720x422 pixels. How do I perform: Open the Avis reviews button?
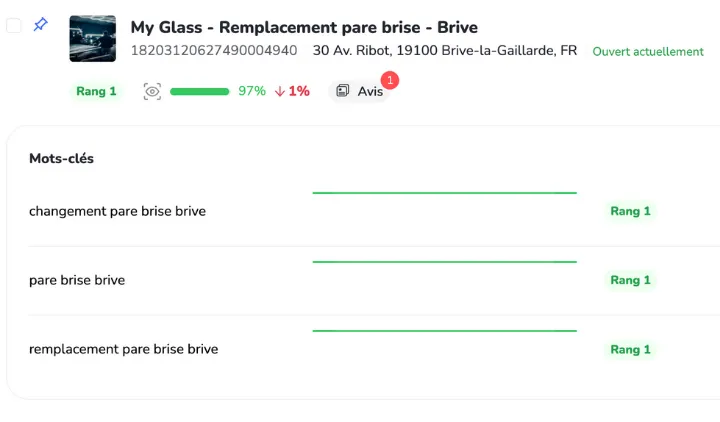pos(360,91)
